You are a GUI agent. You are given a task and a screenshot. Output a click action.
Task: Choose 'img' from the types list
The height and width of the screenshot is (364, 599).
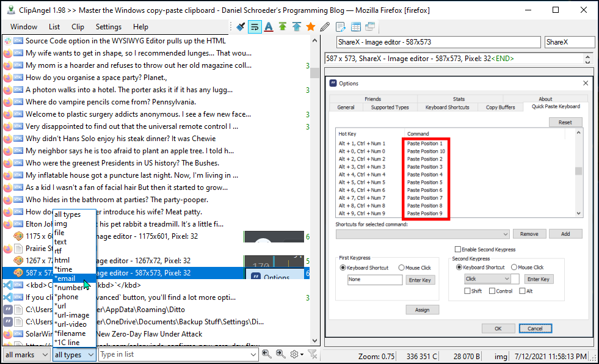pyautogui.click(x=74, y=224)
